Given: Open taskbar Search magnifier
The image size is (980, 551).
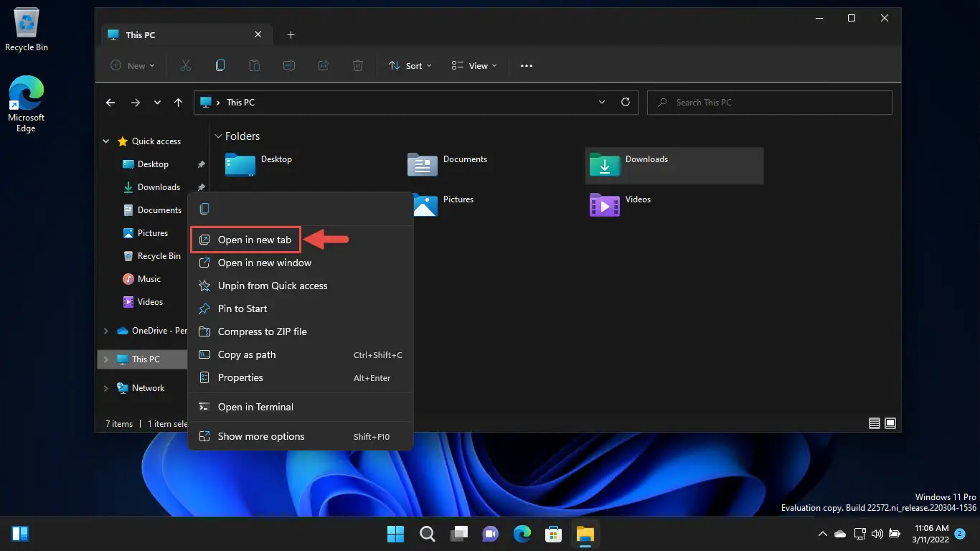Looking at the screenshot, I should click(427, 534).
